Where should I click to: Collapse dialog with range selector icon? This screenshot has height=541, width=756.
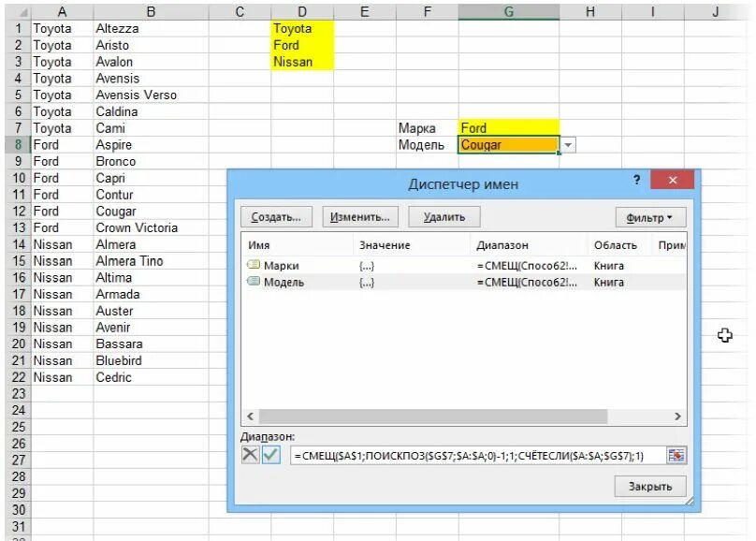(676, 455)
